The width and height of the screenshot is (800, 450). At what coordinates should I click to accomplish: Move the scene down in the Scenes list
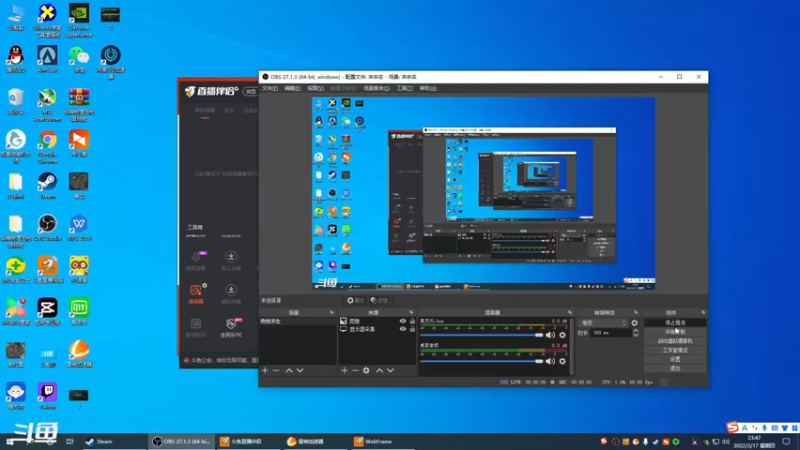pos(300,370)
